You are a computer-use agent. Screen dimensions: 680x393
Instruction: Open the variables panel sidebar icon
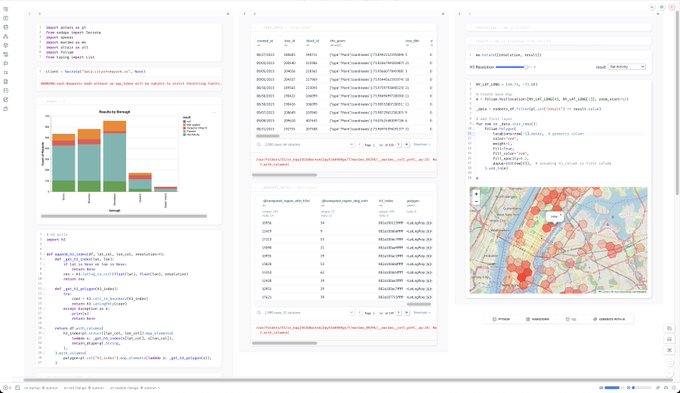click(6, 18)
